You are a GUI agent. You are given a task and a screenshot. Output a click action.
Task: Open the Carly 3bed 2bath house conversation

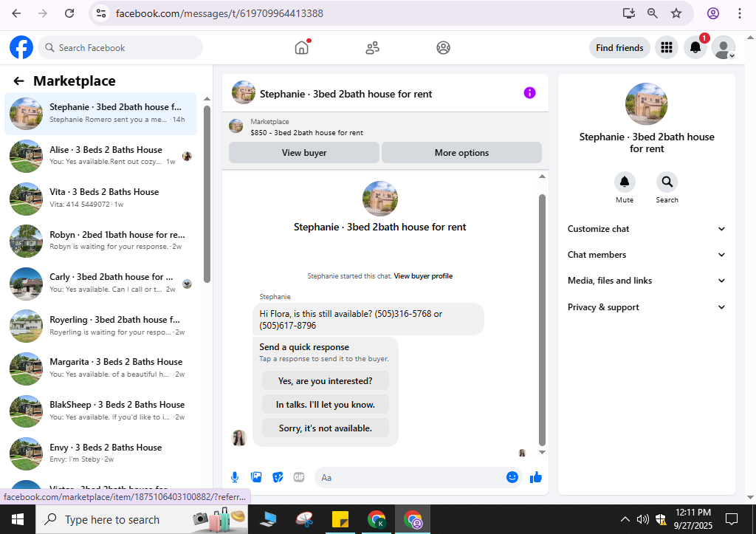[100, 283]
